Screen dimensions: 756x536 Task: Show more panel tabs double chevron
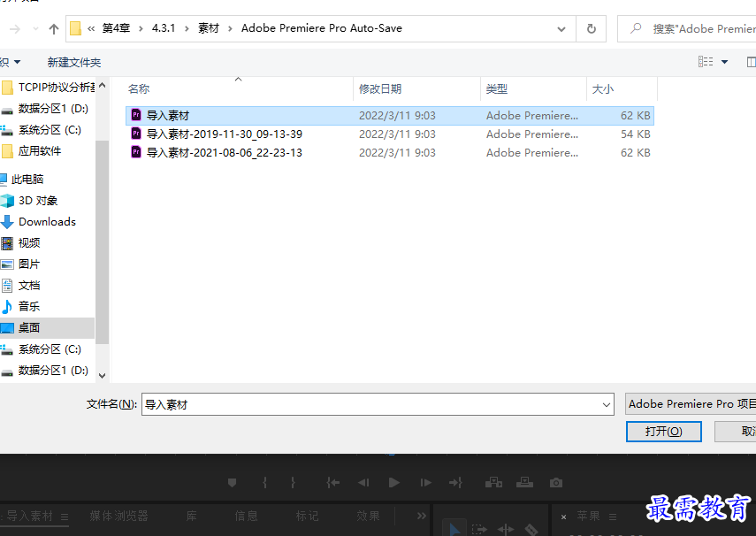pos(422,516)
